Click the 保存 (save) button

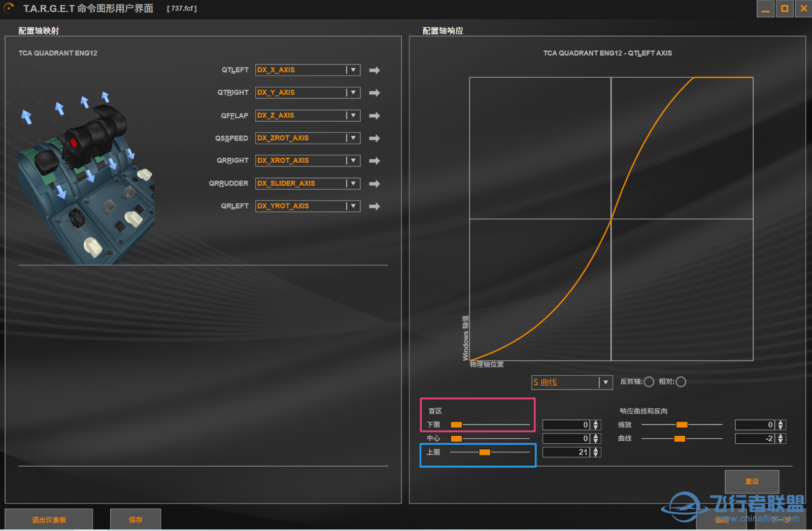[136, 520]
